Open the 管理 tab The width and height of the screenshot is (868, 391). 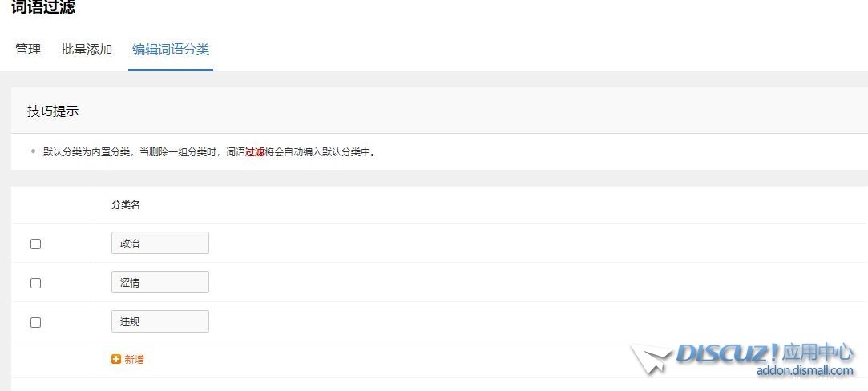point(28,49)
